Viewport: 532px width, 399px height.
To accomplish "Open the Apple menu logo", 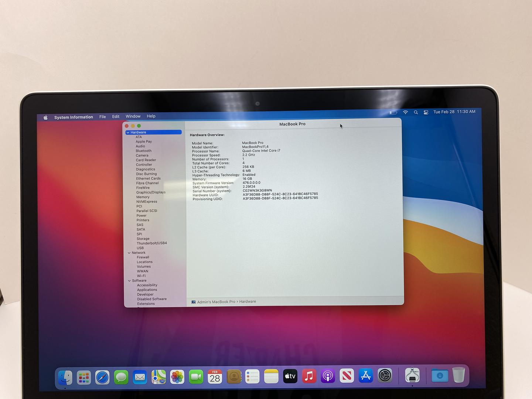I will [x=45, y=117].
